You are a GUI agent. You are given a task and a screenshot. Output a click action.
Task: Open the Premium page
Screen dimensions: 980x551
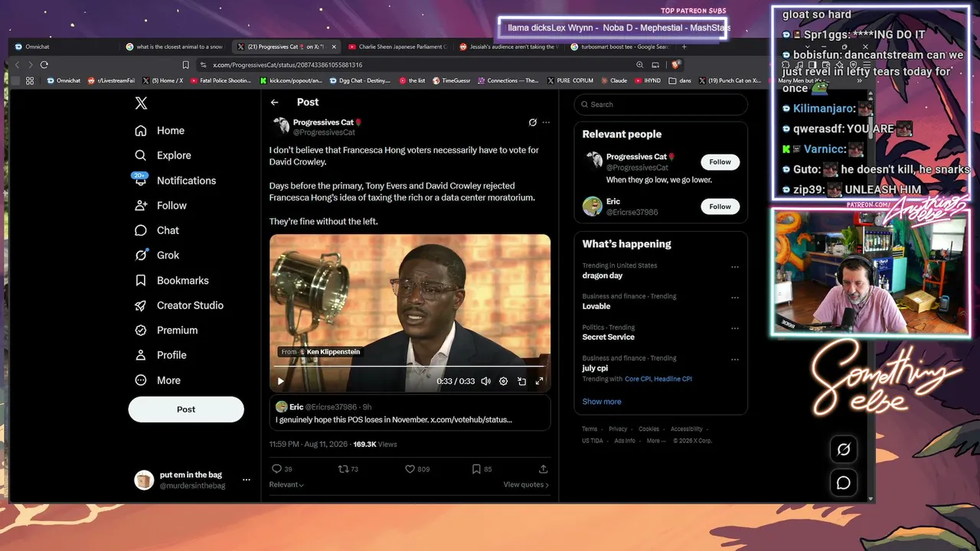[x=166, y=331]
